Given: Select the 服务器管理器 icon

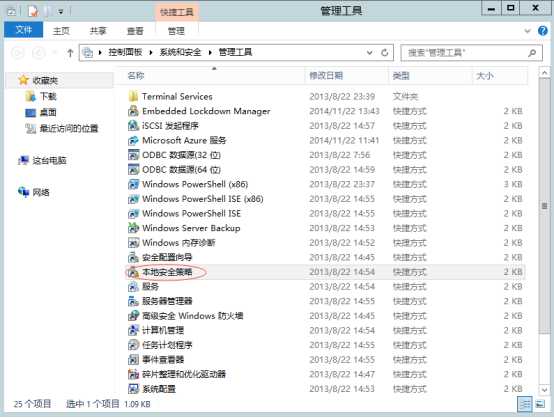Looking at the screenshot, I should click(133, 301).
